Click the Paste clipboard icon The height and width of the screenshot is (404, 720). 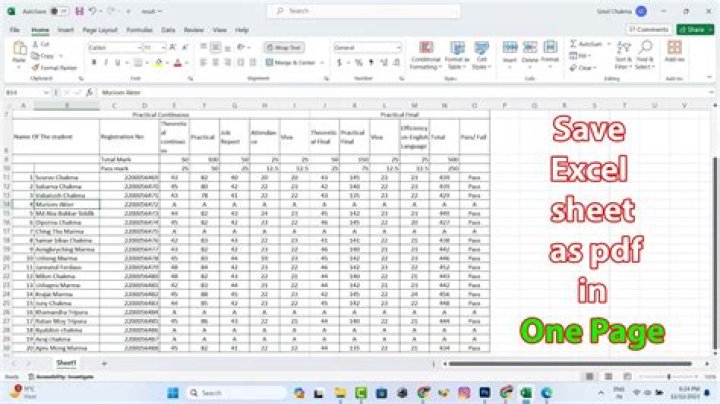pos(19,49)
